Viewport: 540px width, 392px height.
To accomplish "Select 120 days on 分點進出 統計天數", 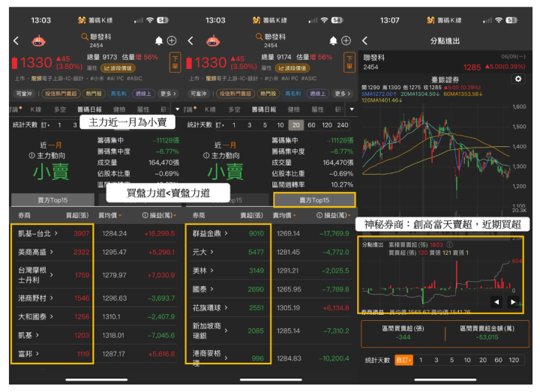I will [514, 360].
